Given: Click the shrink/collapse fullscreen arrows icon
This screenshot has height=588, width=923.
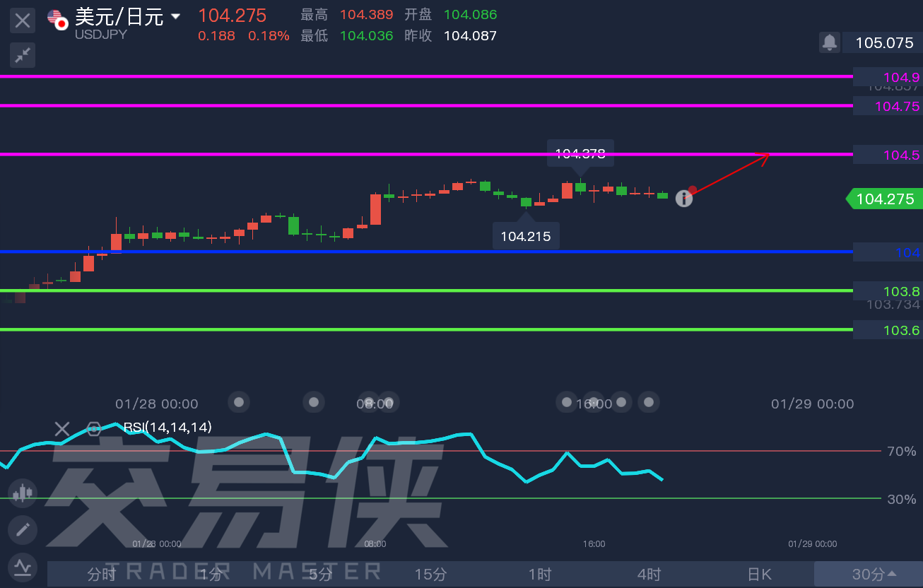Looking at the screenshot, I should click(x=23, y=54).
